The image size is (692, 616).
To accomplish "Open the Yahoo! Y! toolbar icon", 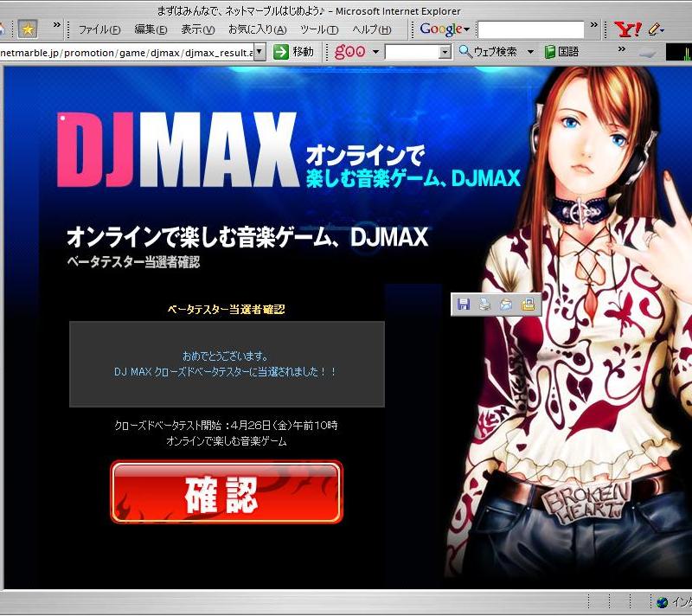I will [x=628, y=29].
